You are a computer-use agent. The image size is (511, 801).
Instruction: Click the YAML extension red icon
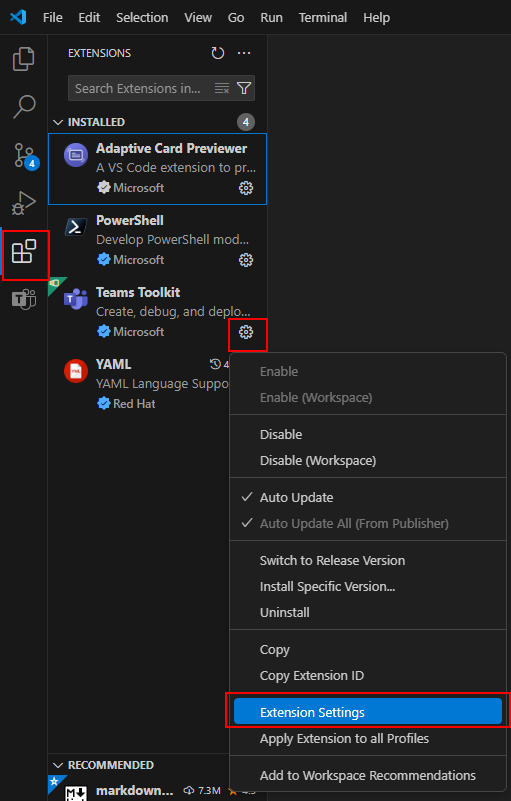coord(76,370)
